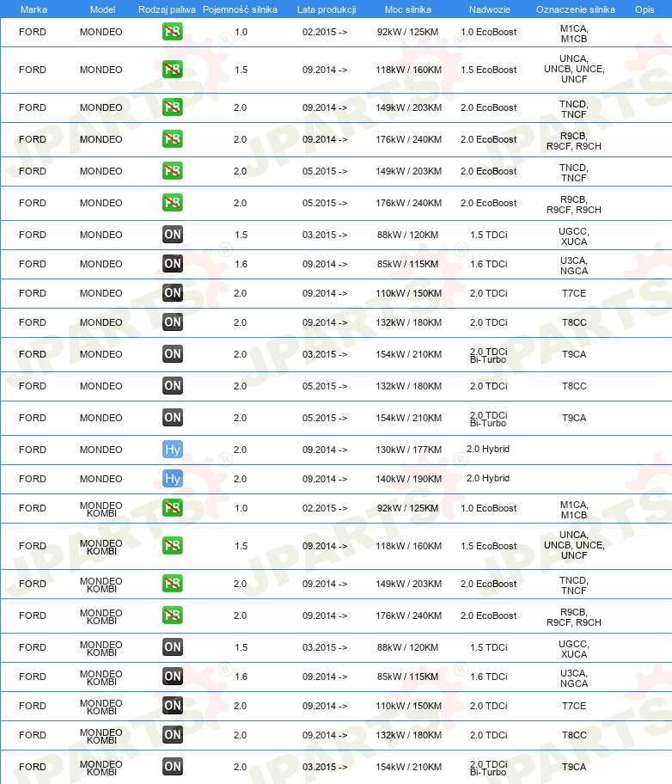Select 'UGCC, XUCA' engine code in Mondeo Kombi row
672x784 pixels.
tap(574, 649)
